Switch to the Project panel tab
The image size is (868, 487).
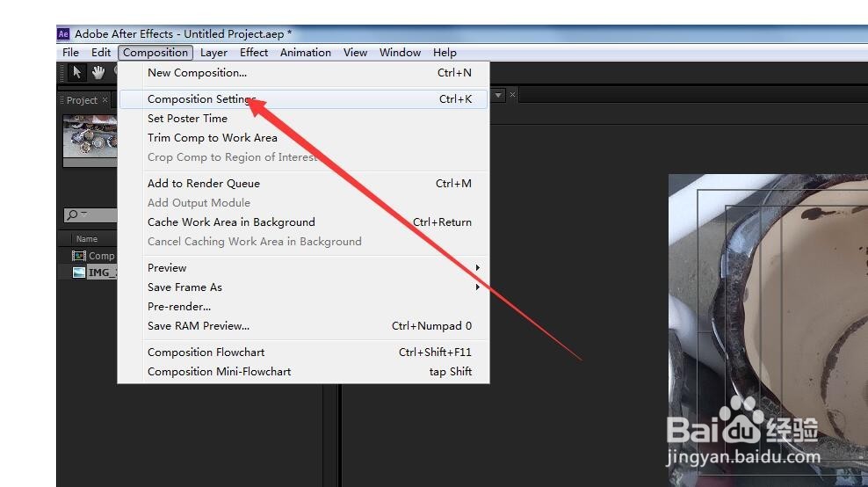(x=82, y=100)
